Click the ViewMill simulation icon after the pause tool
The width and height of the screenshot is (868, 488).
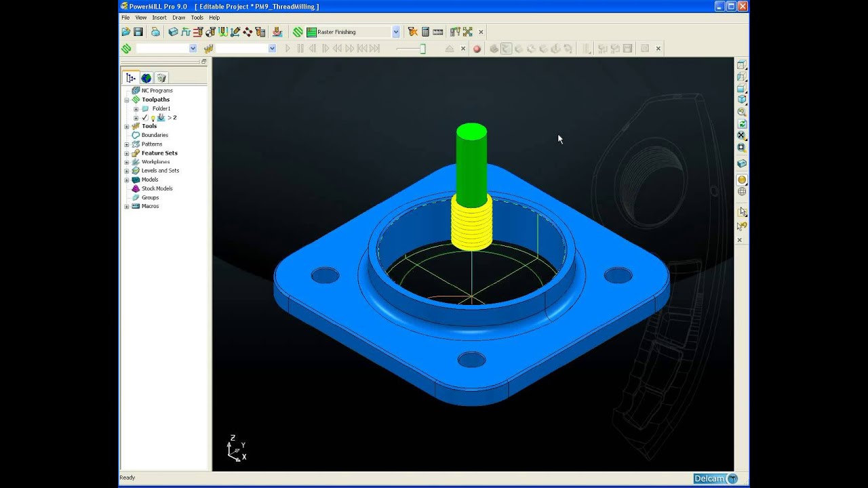494,49
